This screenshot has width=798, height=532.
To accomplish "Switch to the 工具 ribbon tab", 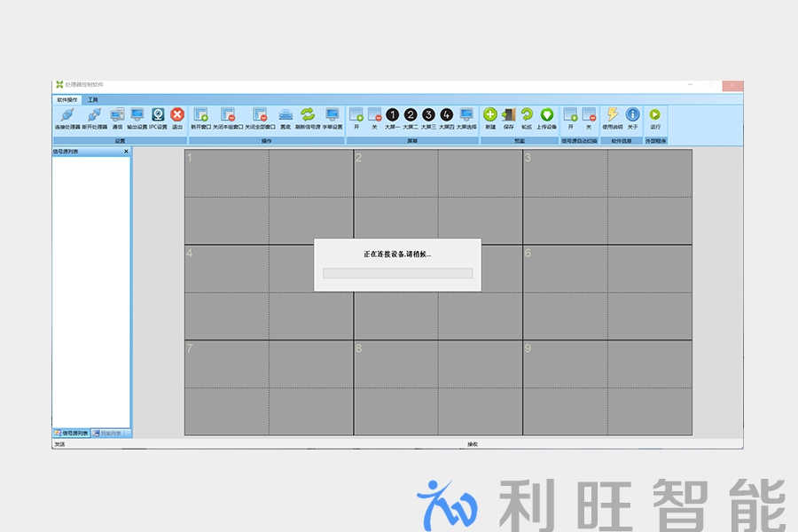I will point(93,100).
